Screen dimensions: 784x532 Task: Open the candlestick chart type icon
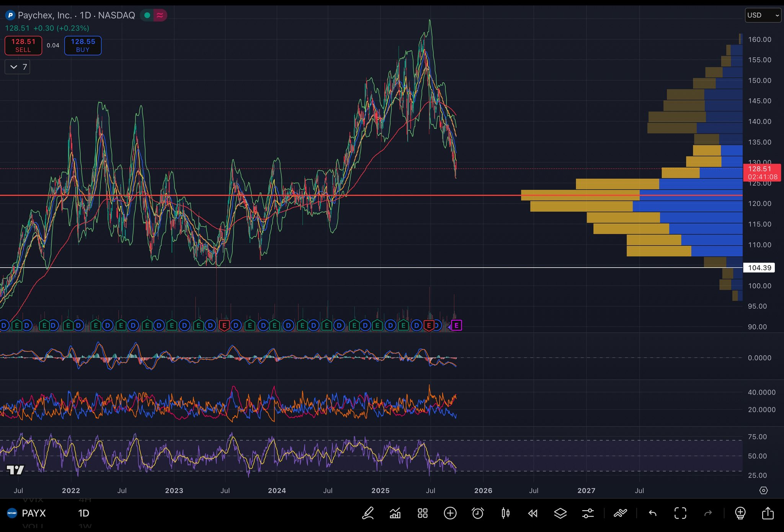505,513
